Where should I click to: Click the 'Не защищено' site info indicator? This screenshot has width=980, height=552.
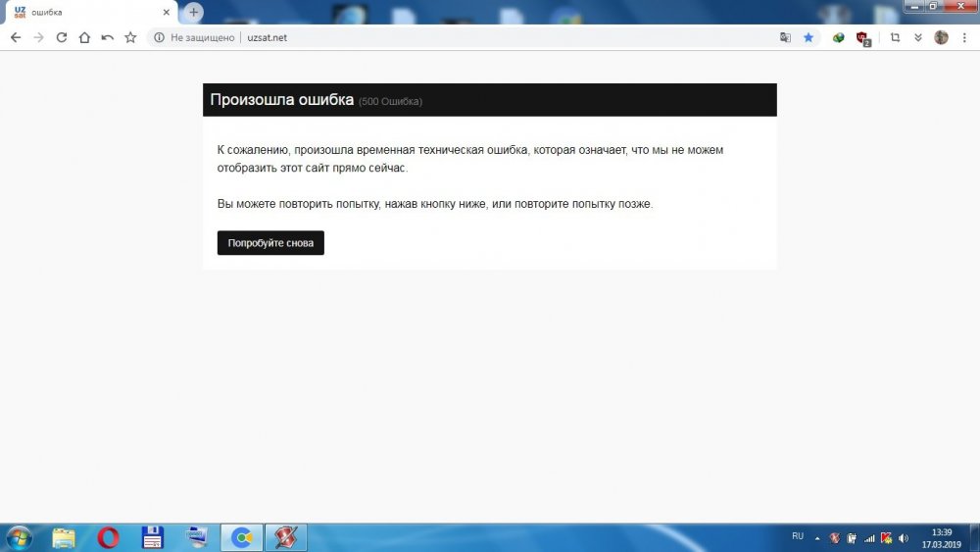(194, 37)
